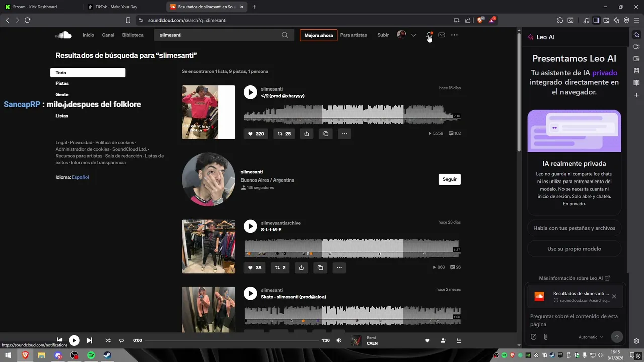This screenshot has height=362, width=644.
Task: Click the Brave Rewards triangle icon
Action: point(492,20)
